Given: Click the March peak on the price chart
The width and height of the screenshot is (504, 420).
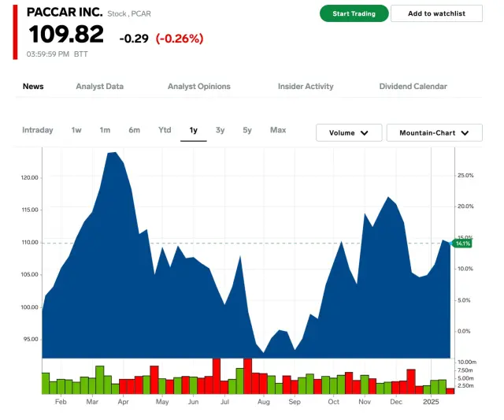Looking at the screenshot, I should (x=113, y=153).
